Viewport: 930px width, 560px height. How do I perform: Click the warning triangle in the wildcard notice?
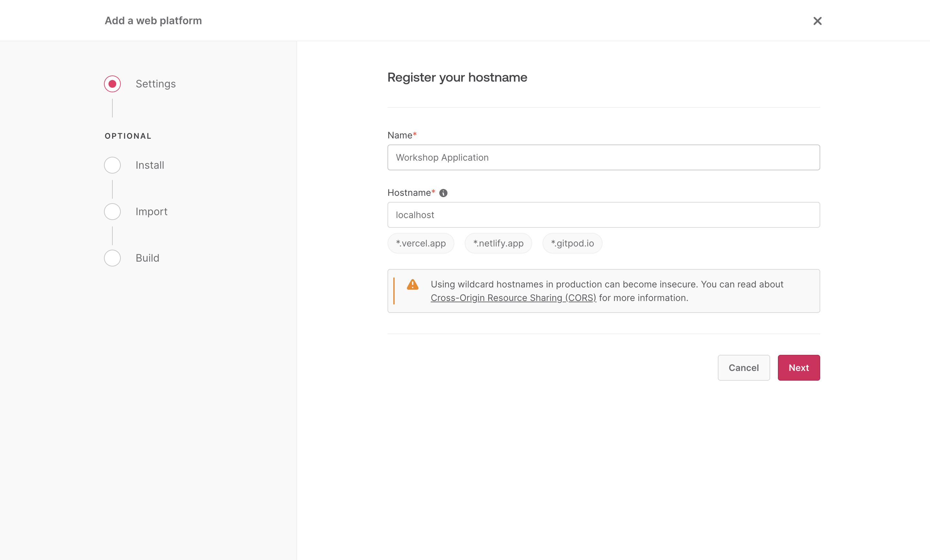(x=413, y=285)
